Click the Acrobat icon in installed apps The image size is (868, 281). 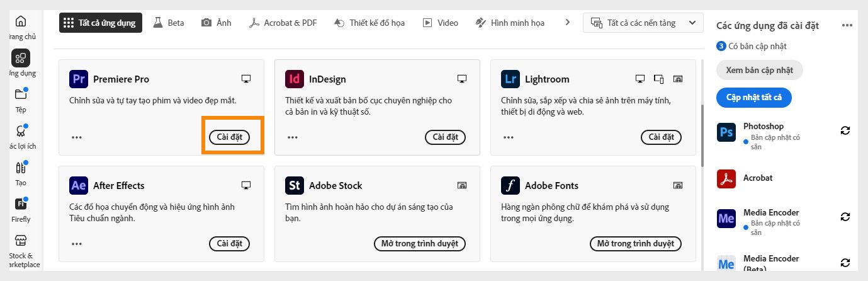(726, 178)
